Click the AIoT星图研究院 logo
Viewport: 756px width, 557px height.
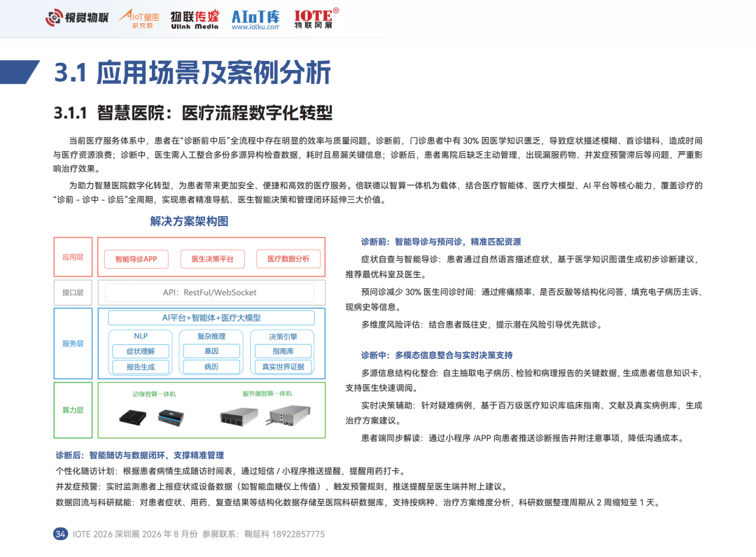point(139,18)
